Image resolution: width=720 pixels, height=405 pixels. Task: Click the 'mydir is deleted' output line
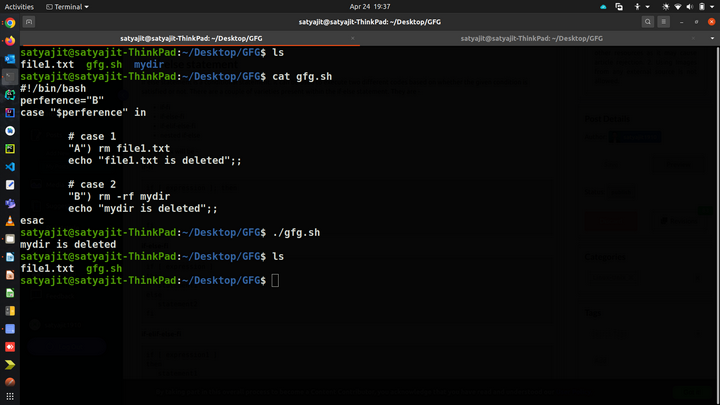click(68, 244)
